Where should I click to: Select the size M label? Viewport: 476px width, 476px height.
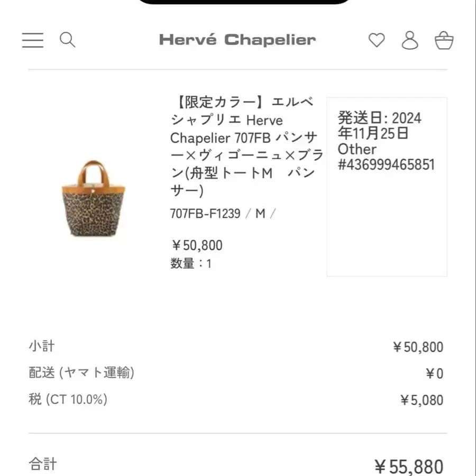tap(259, 214)
